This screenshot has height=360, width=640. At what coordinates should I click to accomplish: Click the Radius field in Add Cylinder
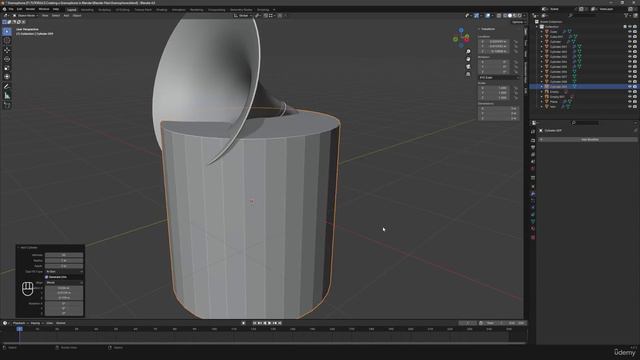pyautogui.click(x=64, y=260)
